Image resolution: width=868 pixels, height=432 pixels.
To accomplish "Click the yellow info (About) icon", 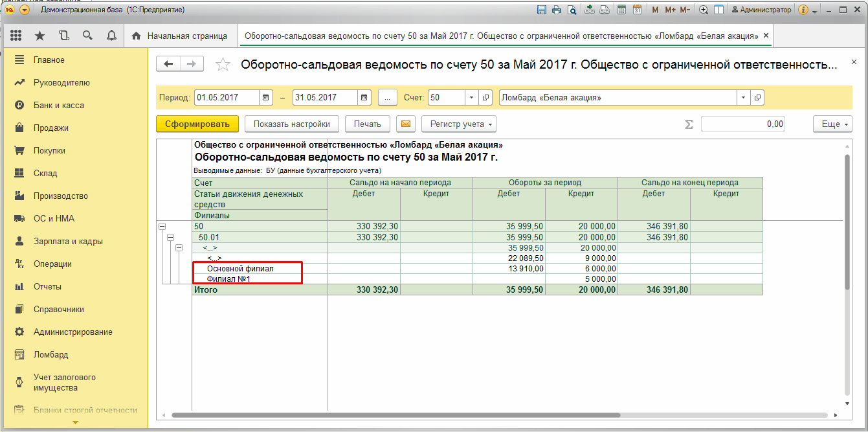I will point(803,10).
